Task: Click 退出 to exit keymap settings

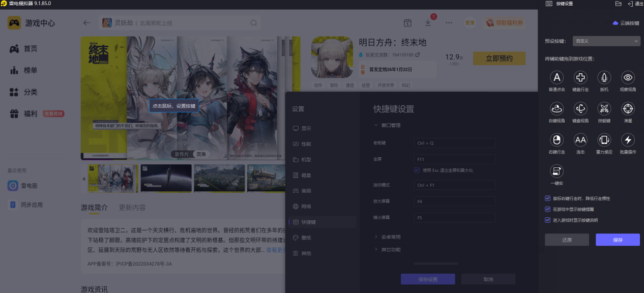Action: [x=636, y=4]
